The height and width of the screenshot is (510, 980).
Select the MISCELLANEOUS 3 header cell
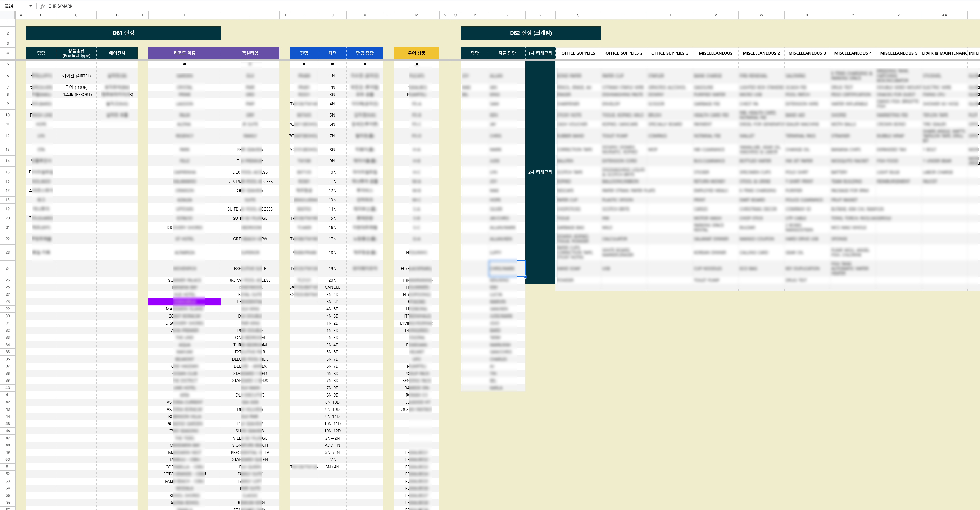[x=807, y=53]
